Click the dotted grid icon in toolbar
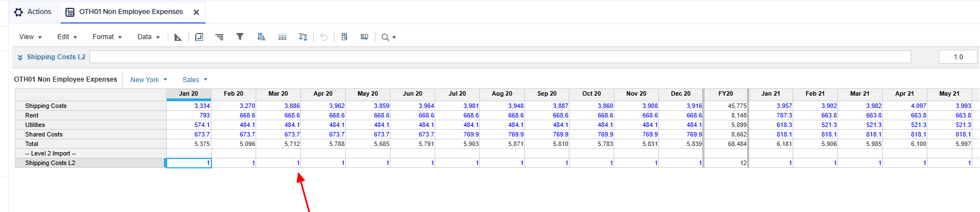 [282, 37]
